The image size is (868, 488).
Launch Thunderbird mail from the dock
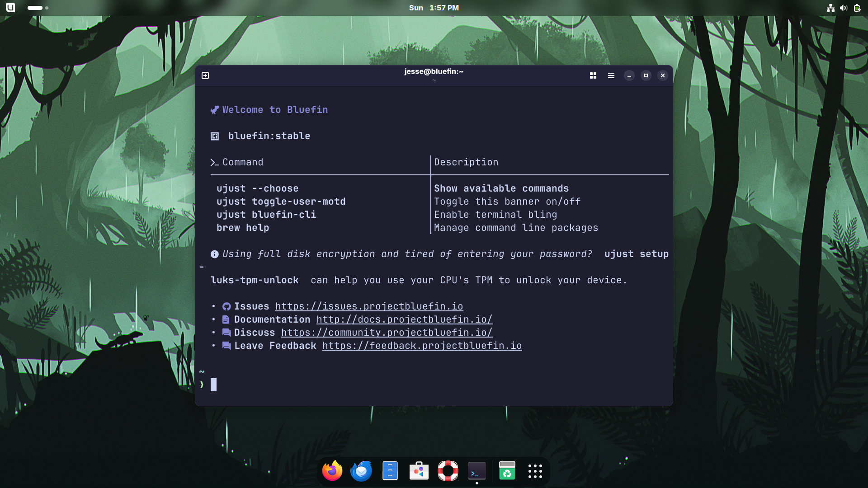click(361, 471)
